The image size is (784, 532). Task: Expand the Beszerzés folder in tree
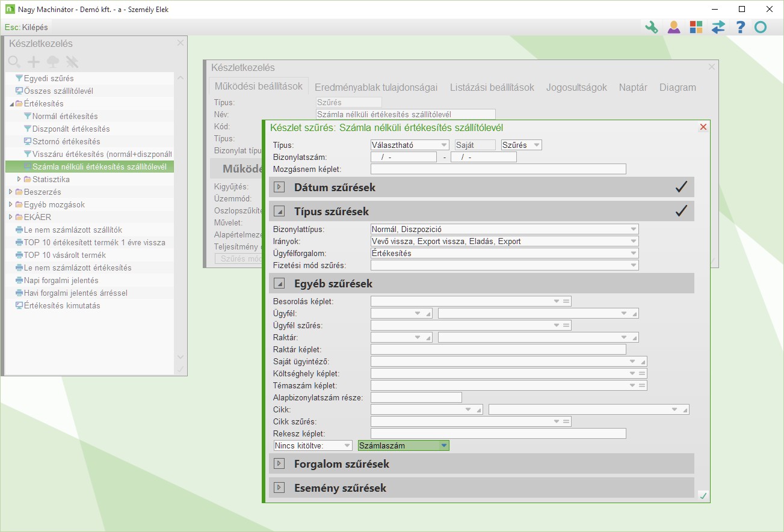[x=11, y=192]
